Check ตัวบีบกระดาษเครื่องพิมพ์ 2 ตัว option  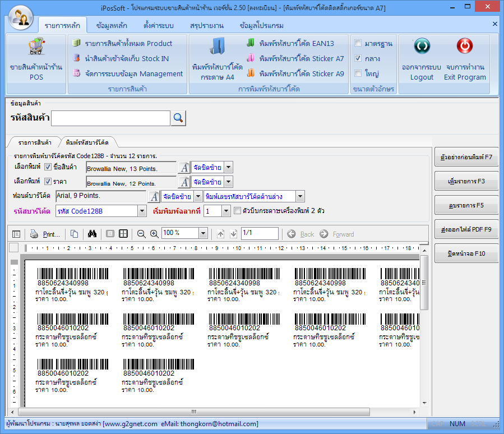pos(237,211)
